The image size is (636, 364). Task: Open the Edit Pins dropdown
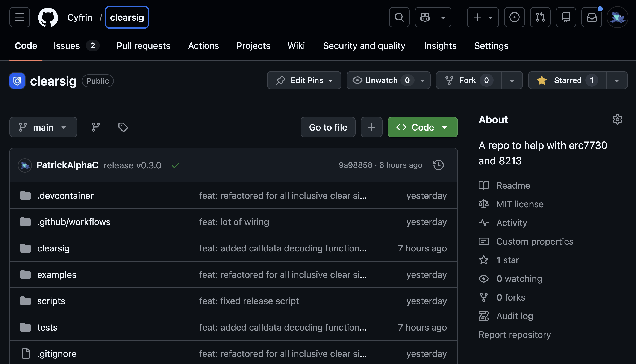[304, 80]
